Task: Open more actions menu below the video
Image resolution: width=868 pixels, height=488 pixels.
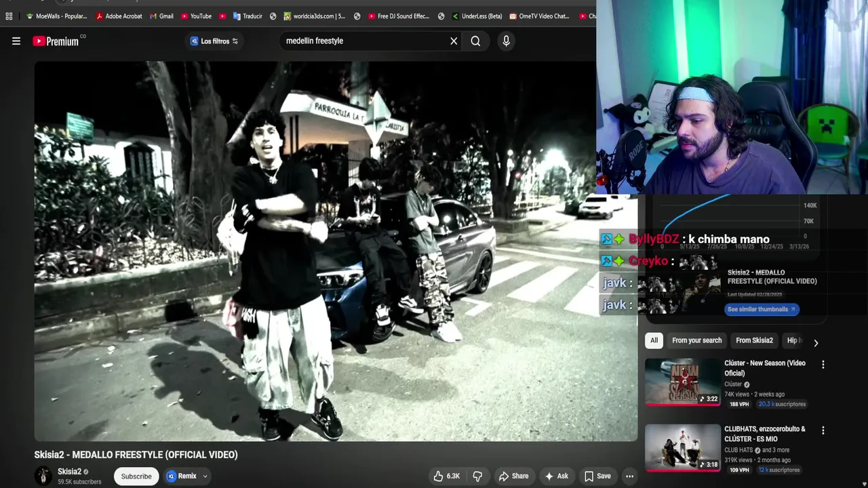Action: [x=629, y=476]
